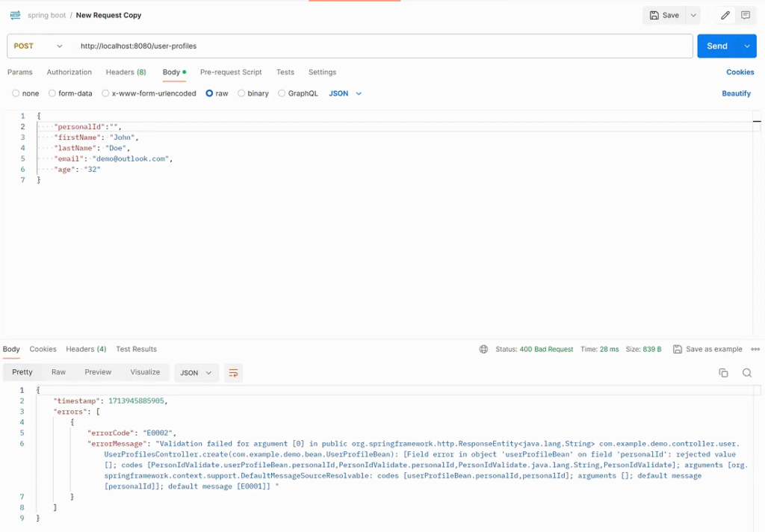Open the POST method dropdown
Image resolution: width=765 pixels, height=532 pixels.
tap(38, 46)
